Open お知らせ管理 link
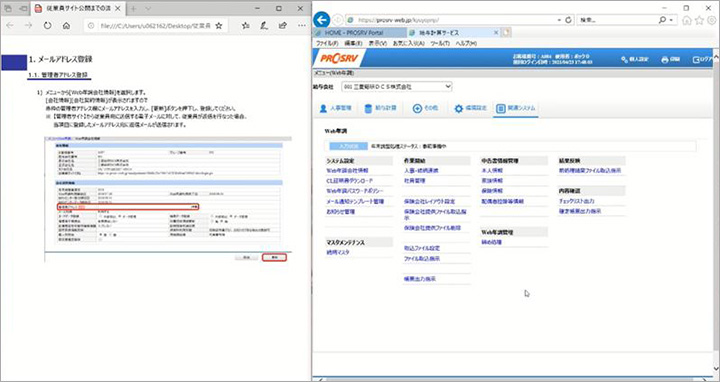This screenshot has width=720, height=382. pos(340,212)
